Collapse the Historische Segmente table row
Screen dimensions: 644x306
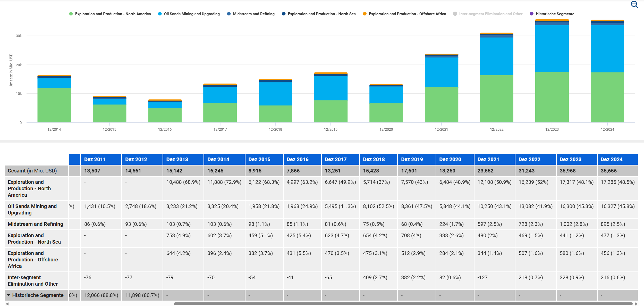click(x=9, y=295)
